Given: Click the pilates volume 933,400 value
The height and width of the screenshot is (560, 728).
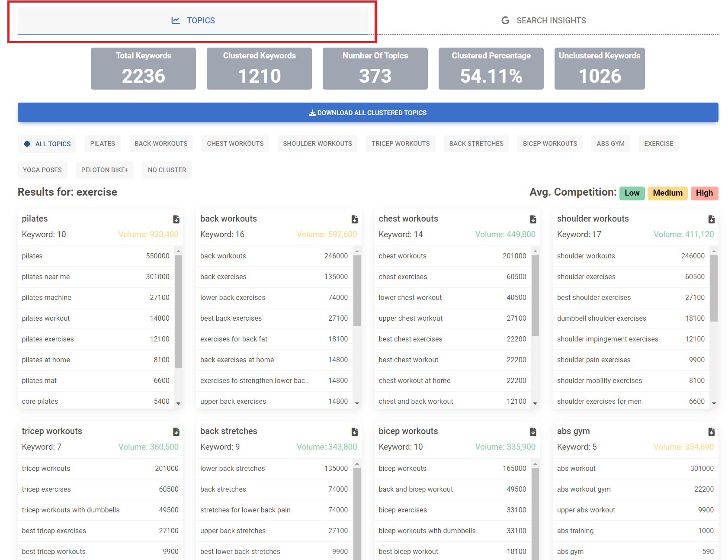Looking at the screenshot, I should [x=148, y=235].
